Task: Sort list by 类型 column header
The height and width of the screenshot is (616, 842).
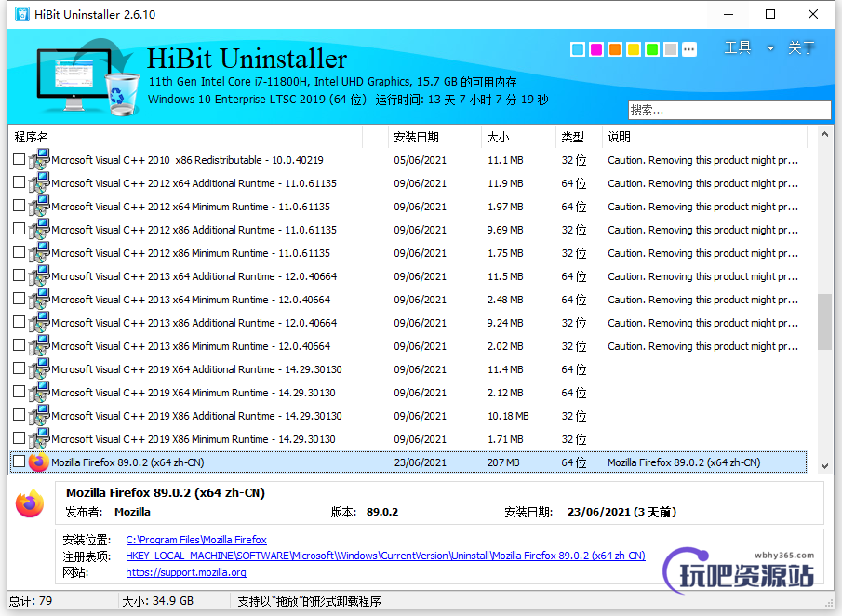Action: click(x=579, y=137)
